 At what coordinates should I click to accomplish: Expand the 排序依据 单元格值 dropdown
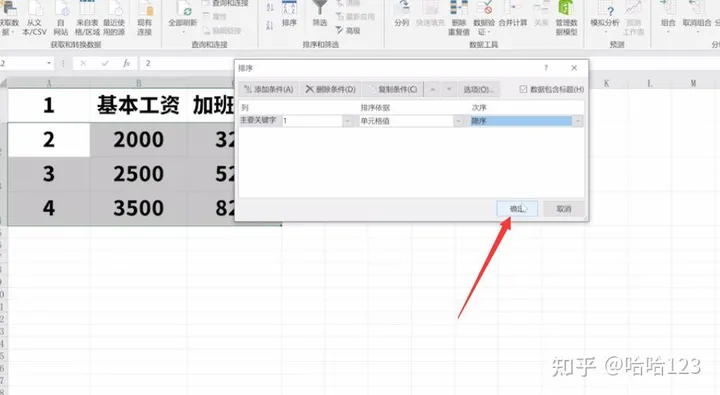coord(458,121)
